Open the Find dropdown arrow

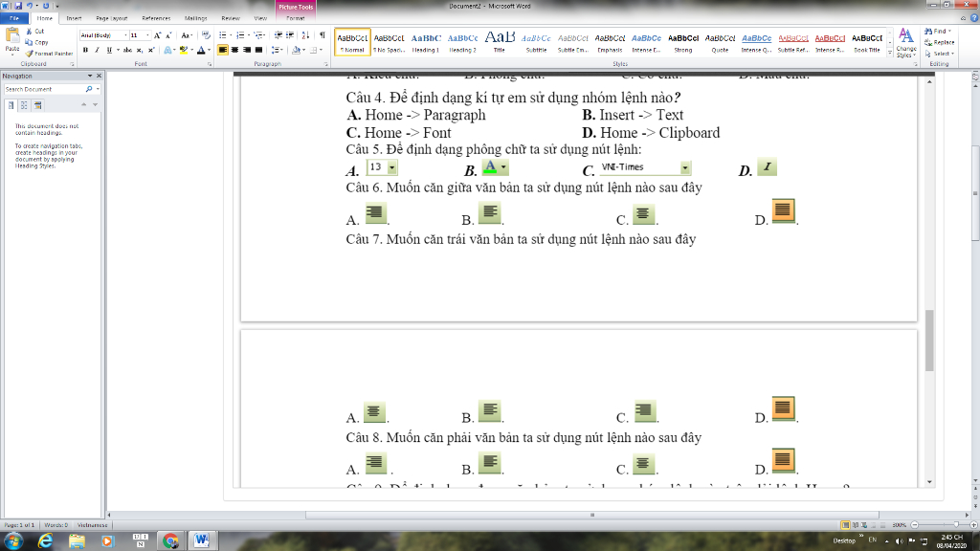click(x=950, y=31)
